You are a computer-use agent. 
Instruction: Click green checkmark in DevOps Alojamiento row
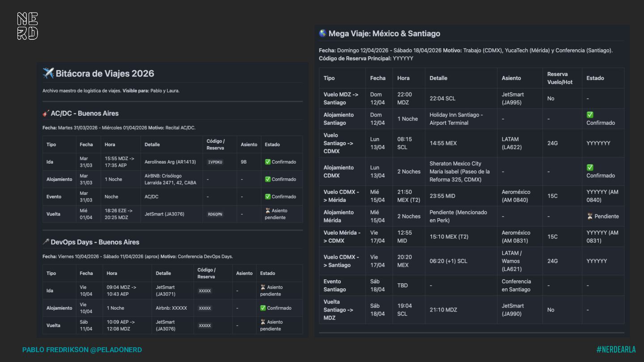coord(263,308)
